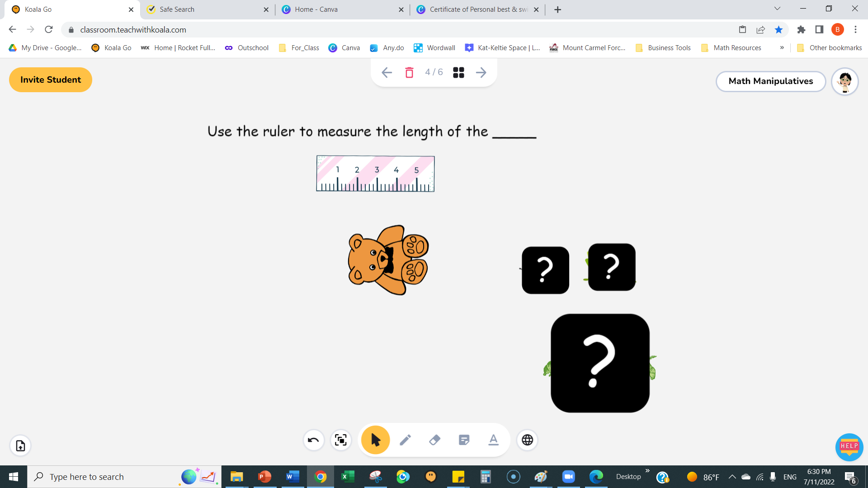Screen dimensions: 868x488
Task: Open Math Manipulatives
Action: click(x=770, y=81)
